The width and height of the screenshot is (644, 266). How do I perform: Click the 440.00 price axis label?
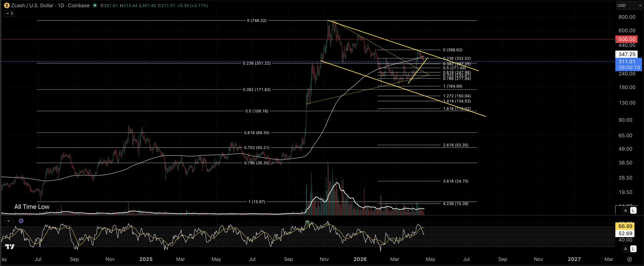click(627, 45)
